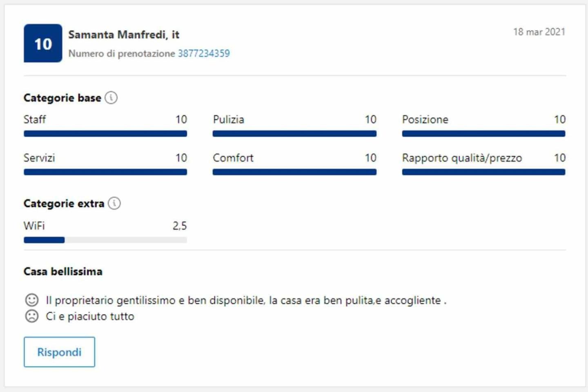Click the sad face negative comment icon
Screen dimensions: 588x392
[32, 316]
